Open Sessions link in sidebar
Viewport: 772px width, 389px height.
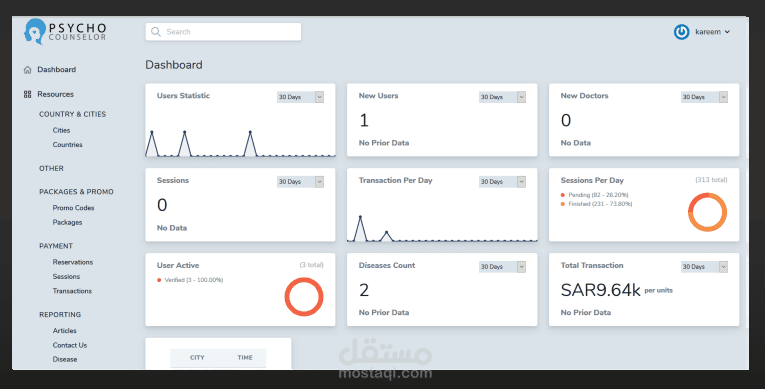(x=66, y=277)
